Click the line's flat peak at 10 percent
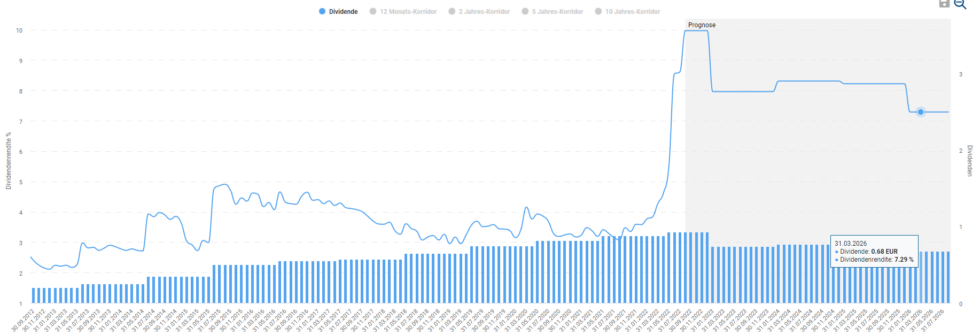The height and width of the screenshot is (336, 980). click(696, 31)
